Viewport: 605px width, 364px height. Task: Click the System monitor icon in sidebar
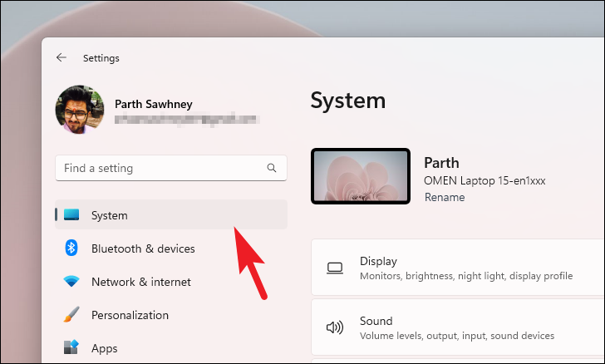click(71, 214)
